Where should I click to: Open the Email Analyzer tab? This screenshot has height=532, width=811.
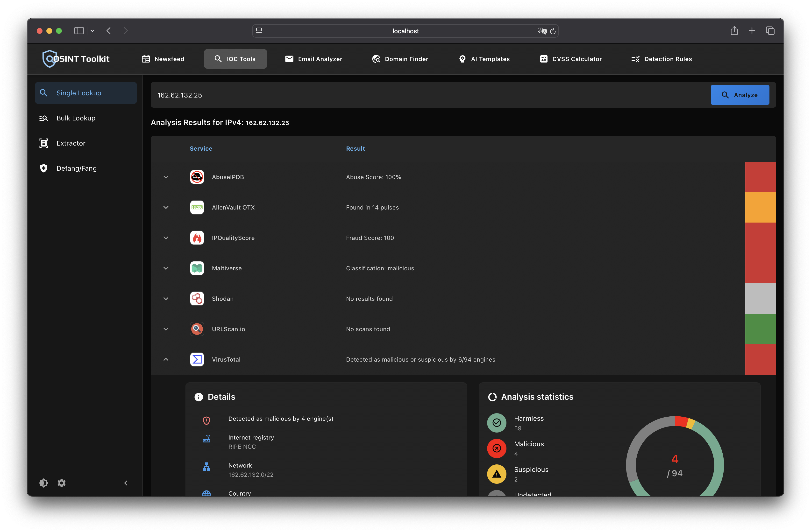(x=313, y=59)
